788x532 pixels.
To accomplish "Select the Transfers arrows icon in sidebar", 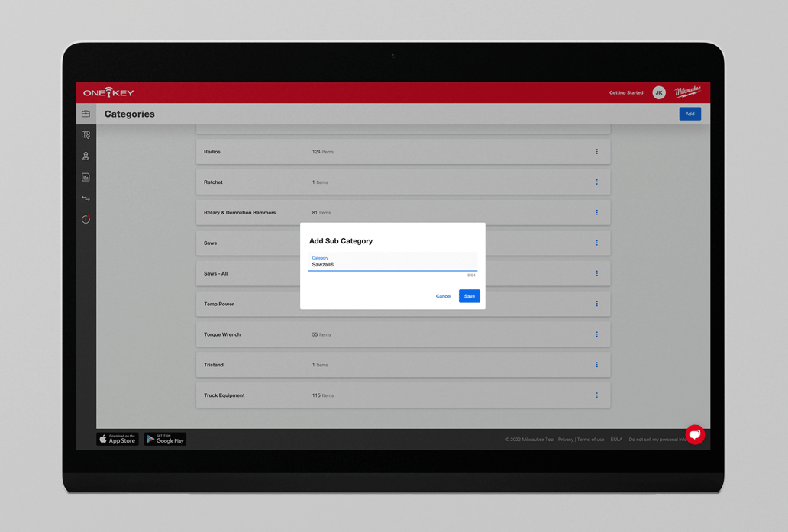I will tap(86, 198).
